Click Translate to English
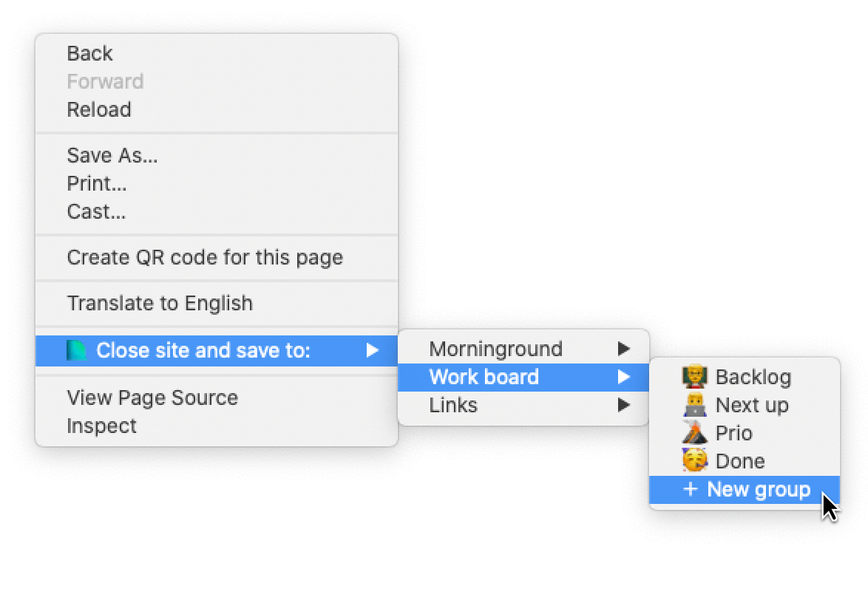This screenshot has height=597, width=868. (x=160, y=303)
